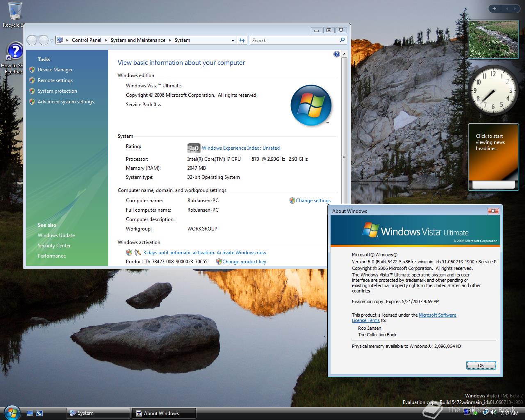Click the shield icon beside Remote settings
The height and width of the screenshot is (420, 525).
coord(32,80)
